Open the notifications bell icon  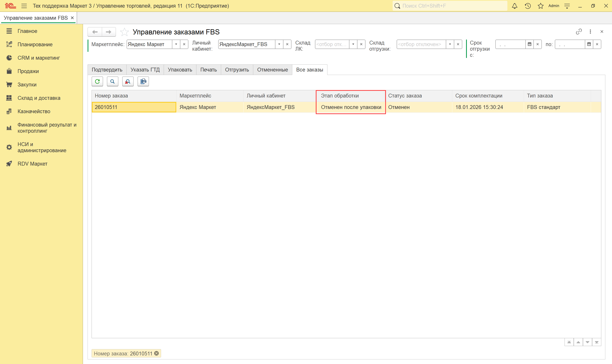[515, 6]
